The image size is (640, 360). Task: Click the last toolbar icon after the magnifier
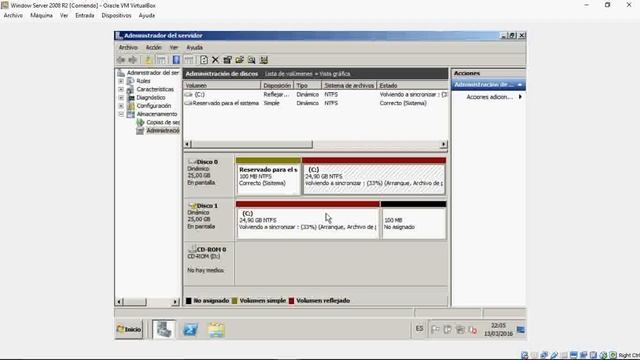[x=264, y=60]
